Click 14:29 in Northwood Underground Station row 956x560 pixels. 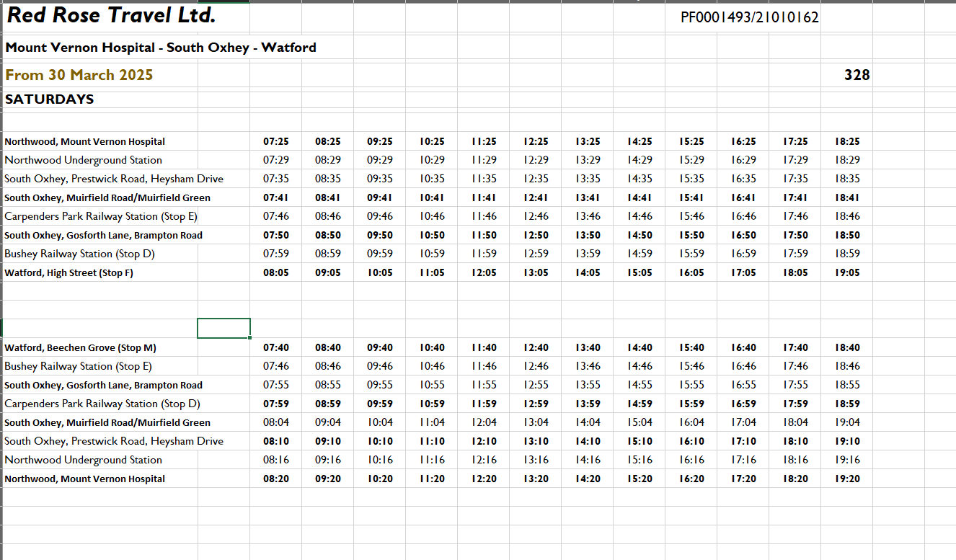(639, 160)
